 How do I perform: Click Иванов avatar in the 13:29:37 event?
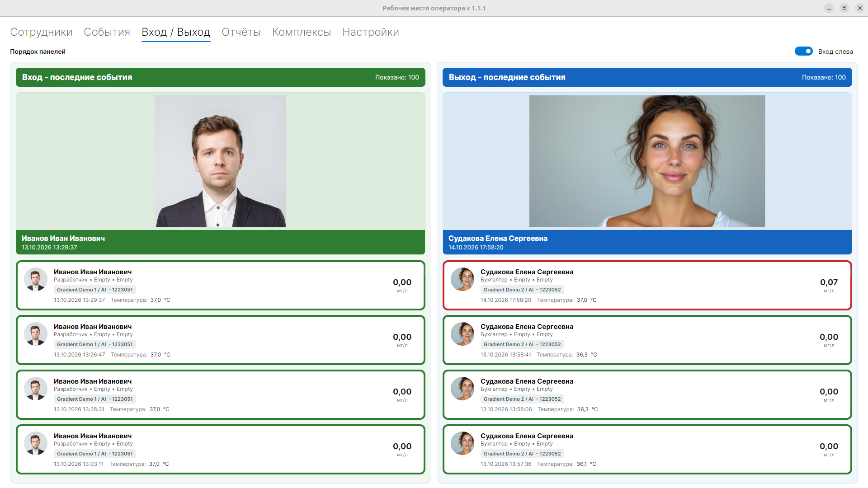[x=36, y=279]
